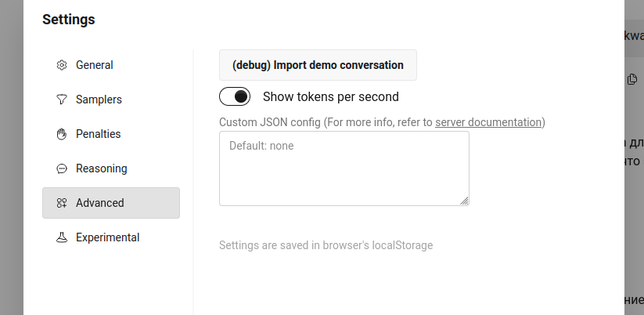
Task: Click the speech bubble icon beside Reasoning
Action: [62, 168]
